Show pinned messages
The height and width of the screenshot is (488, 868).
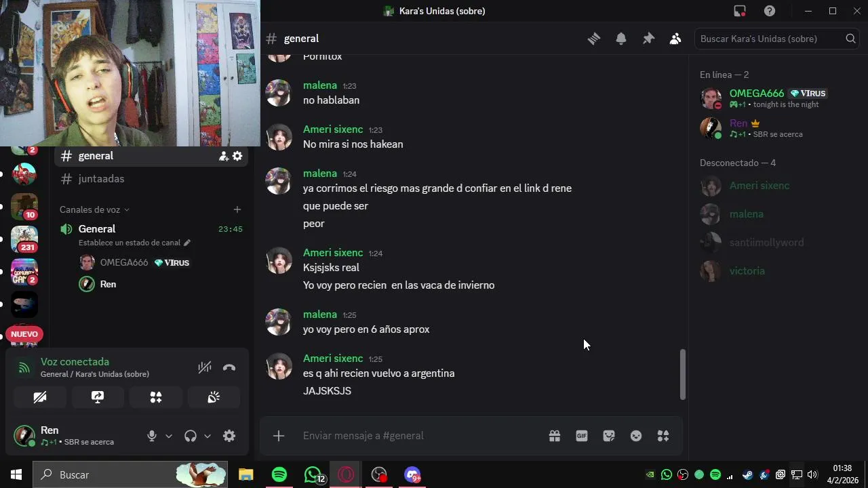pyautogui.click(x=648, y=39)
